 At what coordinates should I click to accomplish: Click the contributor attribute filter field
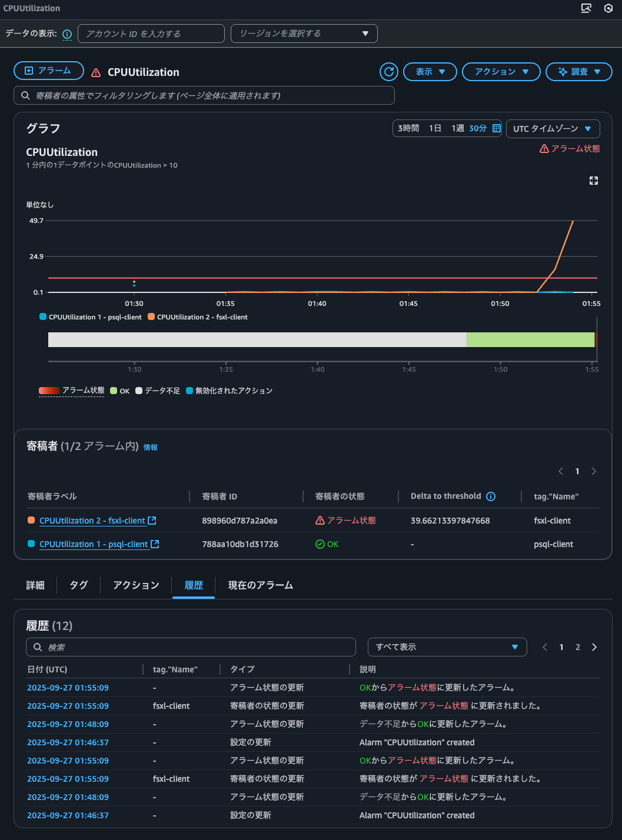point(204,95)
